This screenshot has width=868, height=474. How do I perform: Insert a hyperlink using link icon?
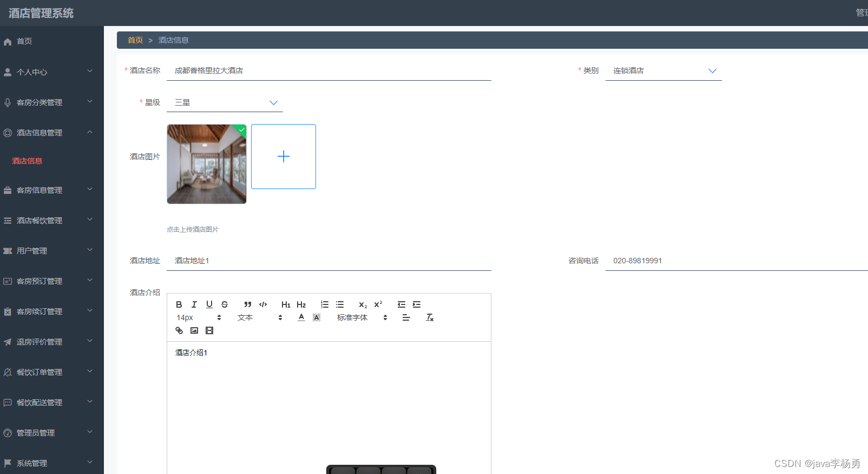click(x=179, y=330)
